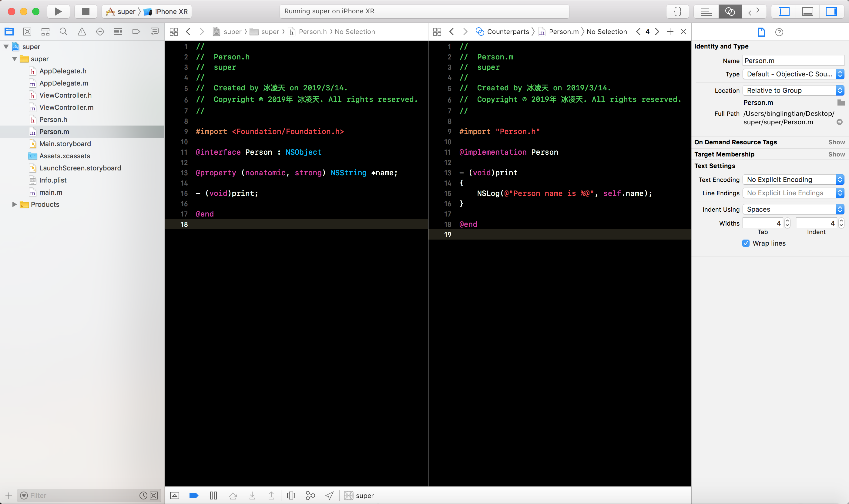Collapse the Products folder disclosure triangle
Viewport: 849px width, 504px height.
14,204
